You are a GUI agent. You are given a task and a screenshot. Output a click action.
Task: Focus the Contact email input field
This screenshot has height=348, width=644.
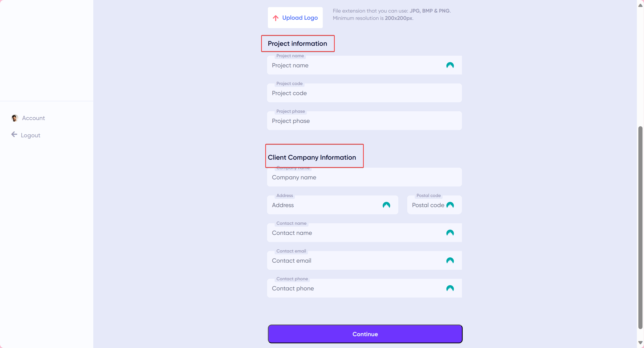350,260
